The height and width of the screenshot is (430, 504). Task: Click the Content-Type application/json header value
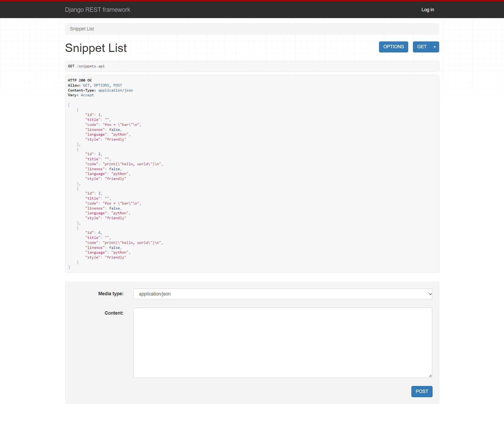(115, 90)
